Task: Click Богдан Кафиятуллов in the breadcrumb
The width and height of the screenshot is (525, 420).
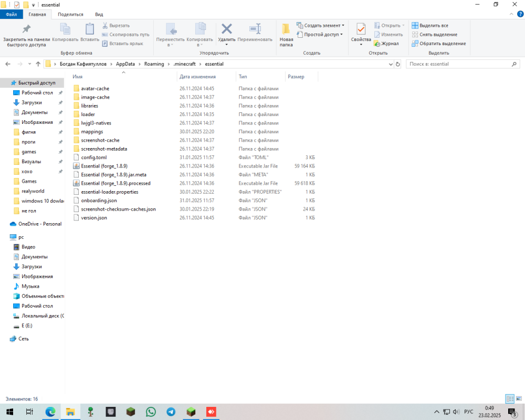Action: 83,64
